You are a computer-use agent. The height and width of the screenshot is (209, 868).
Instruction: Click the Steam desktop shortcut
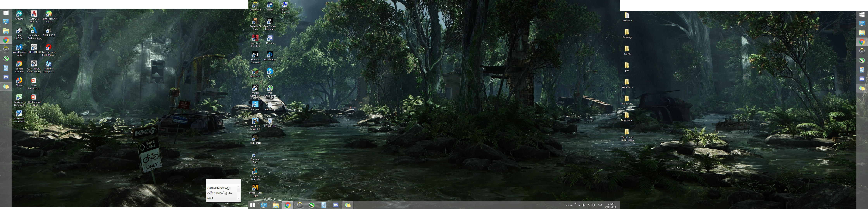[270, 6]
